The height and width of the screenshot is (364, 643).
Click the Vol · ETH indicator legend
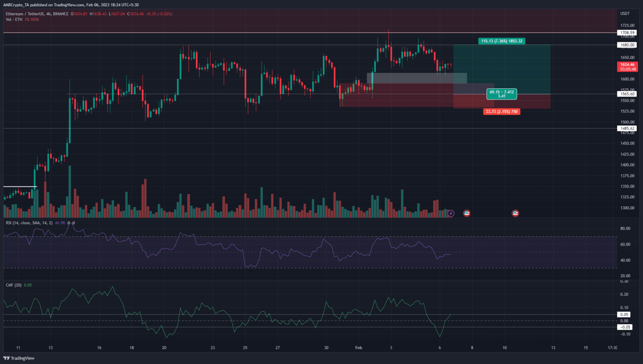coord(14,20)
